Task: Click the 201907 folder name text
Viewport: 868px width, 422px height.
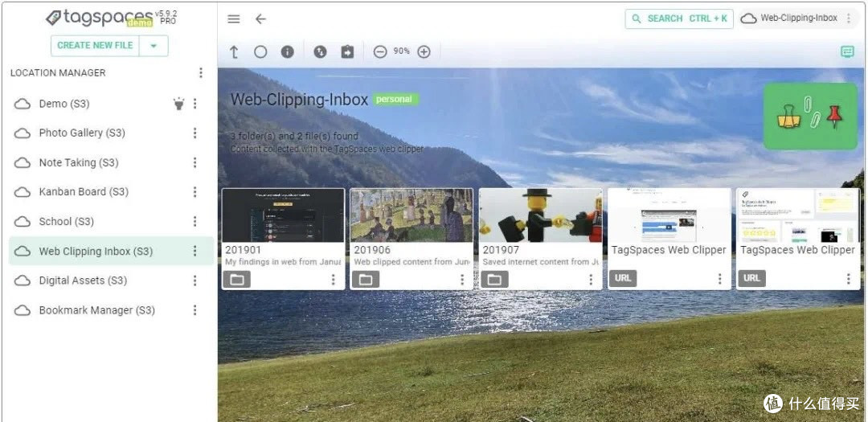Action: point(501,250)
